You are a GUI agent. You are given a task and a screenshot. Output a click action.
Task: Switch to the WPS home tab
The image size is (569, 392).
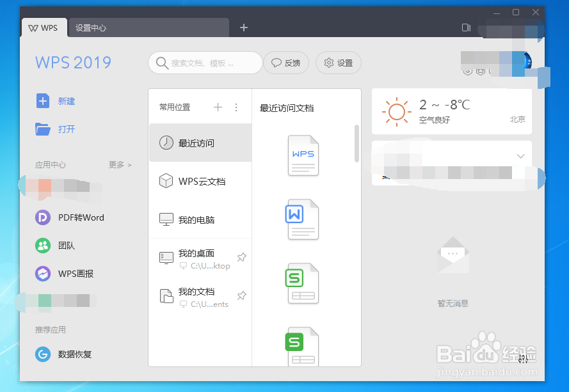pos(44,28)
